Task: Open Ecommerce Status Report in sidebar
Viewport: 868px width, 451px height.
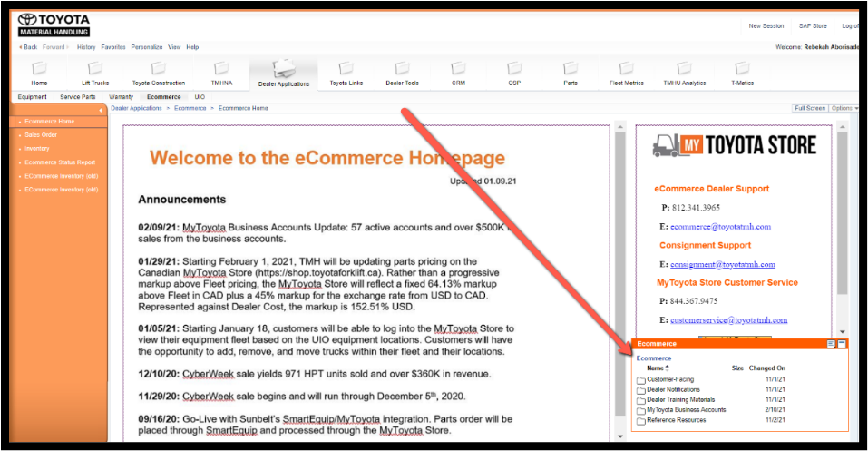Action: point(58,162)
